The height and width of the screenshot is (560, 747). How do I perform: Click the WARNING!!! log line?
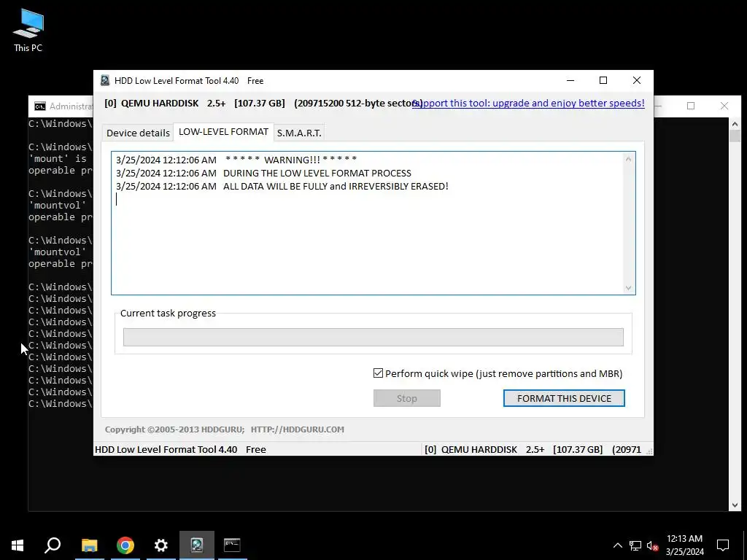(x=236, y=160)
